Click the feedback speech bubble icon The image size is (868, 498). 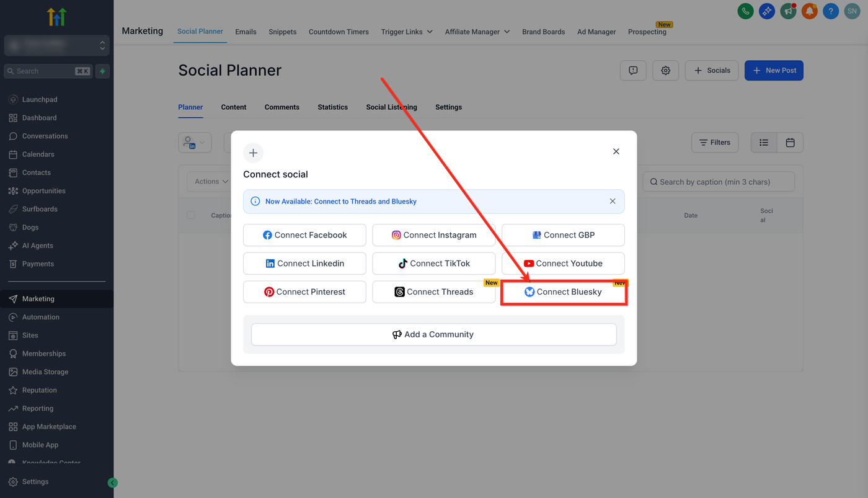click(x=633, y=71)
